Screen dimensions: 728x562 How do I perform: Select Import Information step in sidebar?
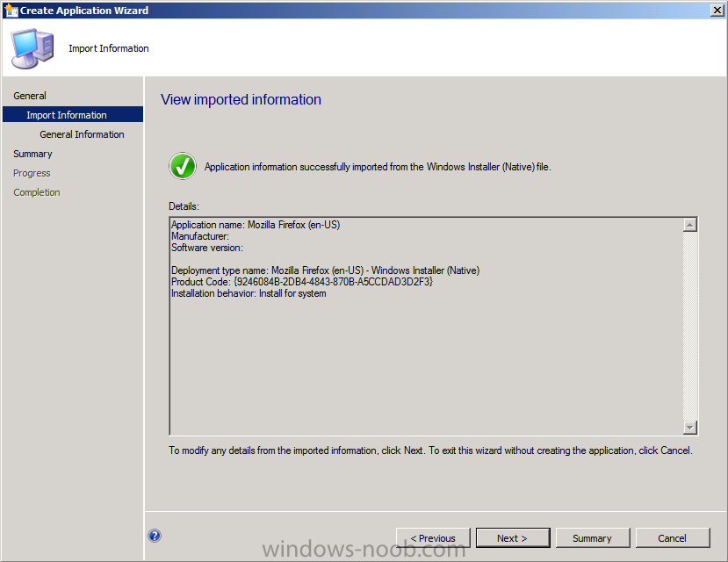73,115
